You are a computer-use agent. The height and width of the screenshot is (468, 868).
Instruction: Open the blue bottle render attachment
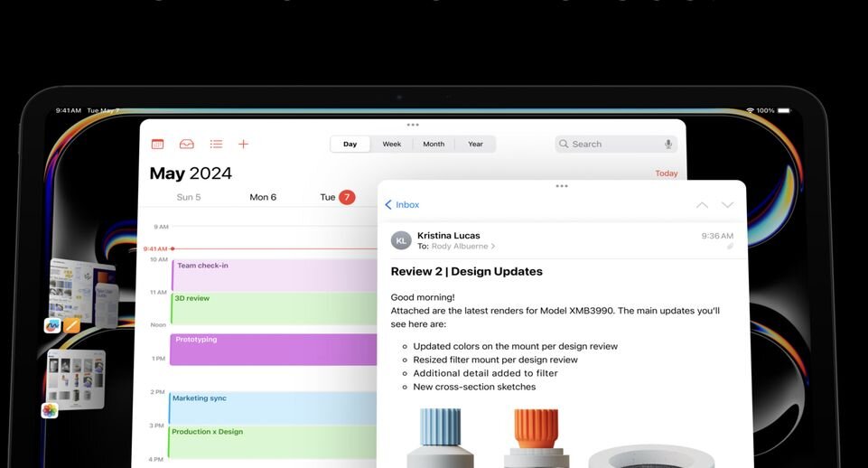coord(440,437)
